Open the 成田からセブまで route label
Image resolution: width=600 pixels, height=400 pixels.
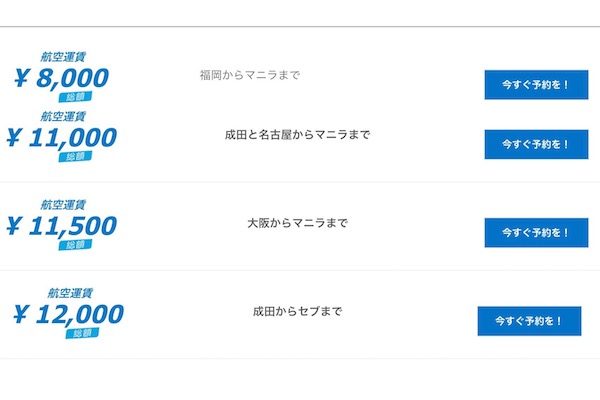[x=297, y=311]
